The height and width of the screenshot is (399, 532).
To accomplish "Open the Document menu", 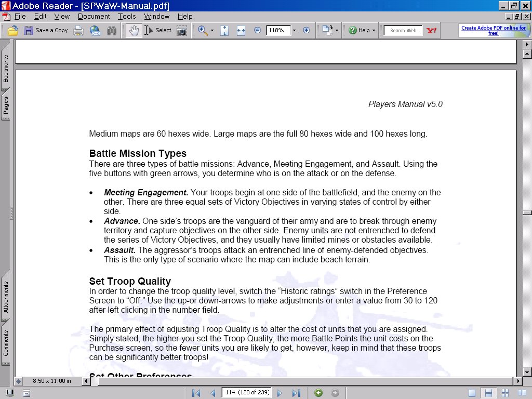I will coord(94,16).
